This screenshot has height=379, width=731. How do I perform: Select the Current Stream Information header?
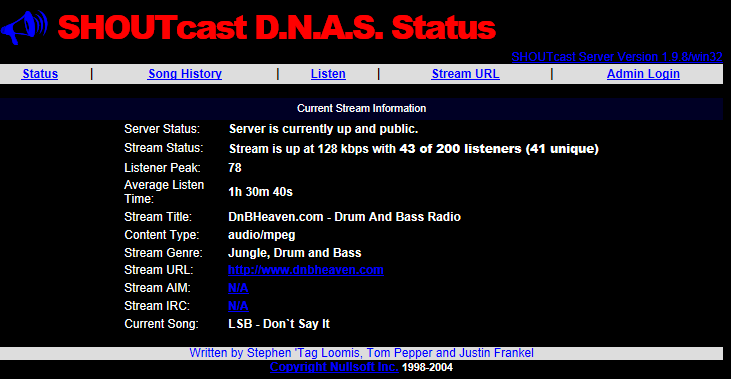[361, 108]
